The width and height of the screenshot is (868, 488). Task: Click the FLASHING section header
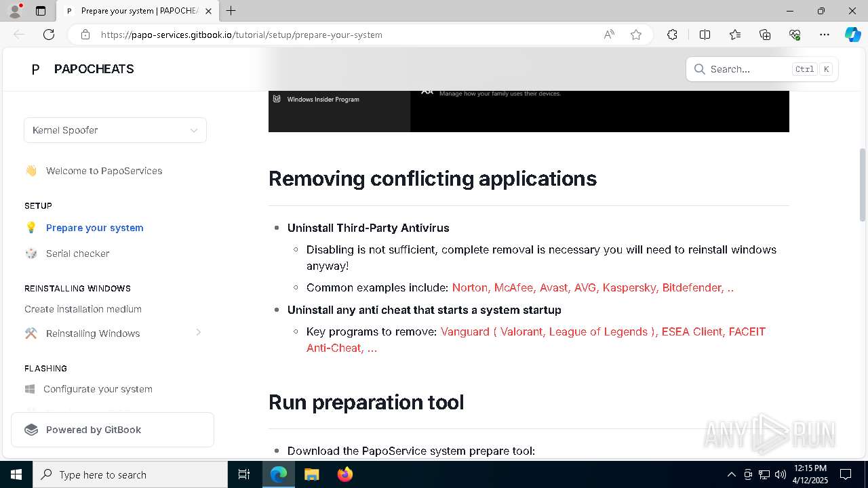(x=45, y=368)
